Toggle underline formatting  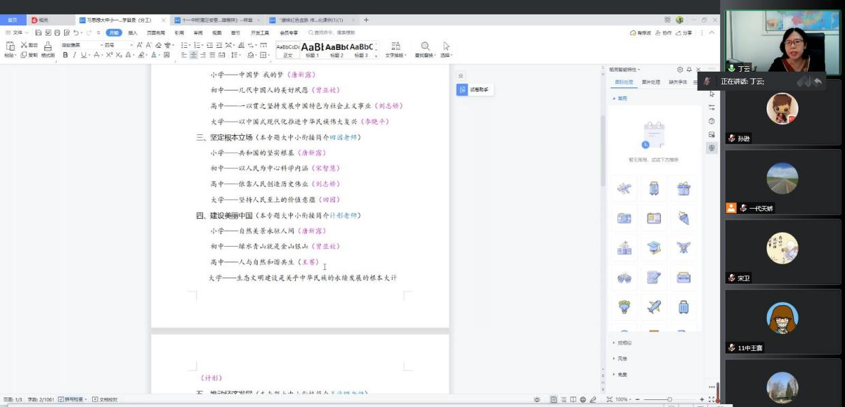[x=84, y=55]
